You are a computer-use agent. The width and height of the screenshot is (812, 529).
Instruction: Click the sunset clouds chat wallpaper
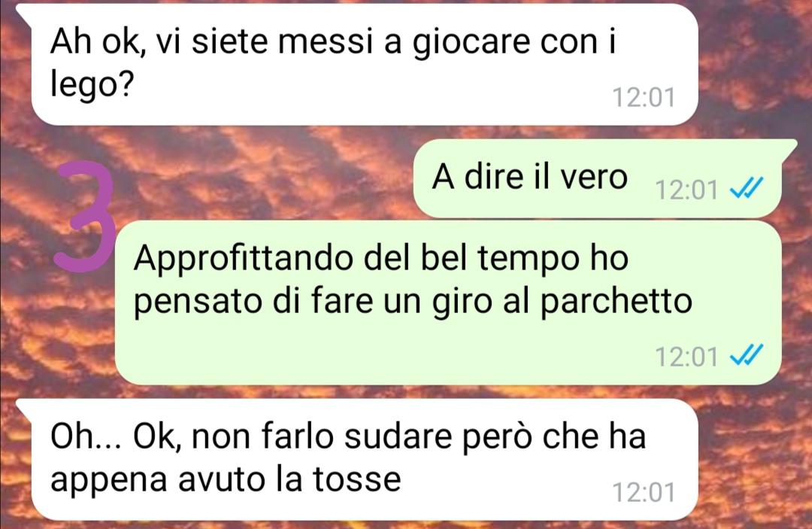(259, 171)
